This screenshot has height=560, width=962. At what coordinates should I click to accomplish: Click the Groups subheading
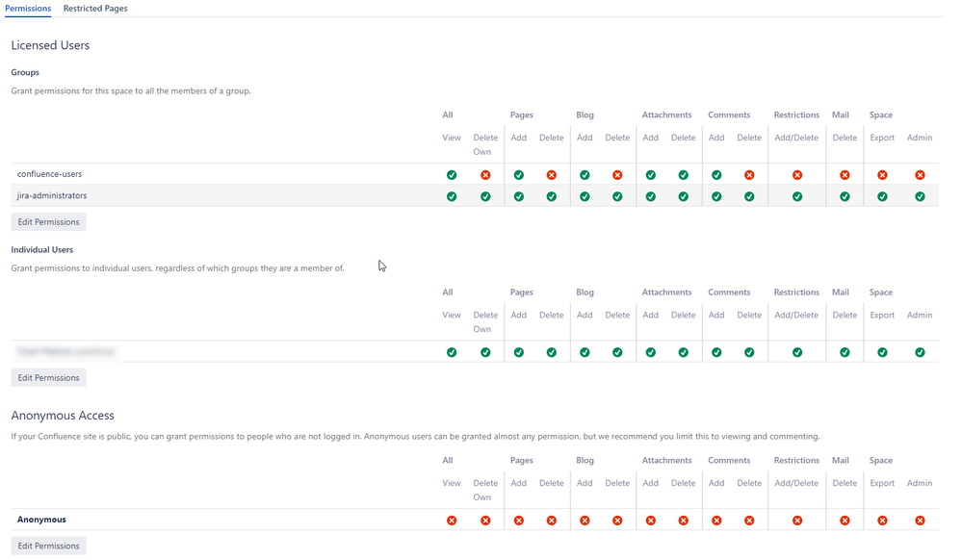pyautogui.click(x=25, y=72)
